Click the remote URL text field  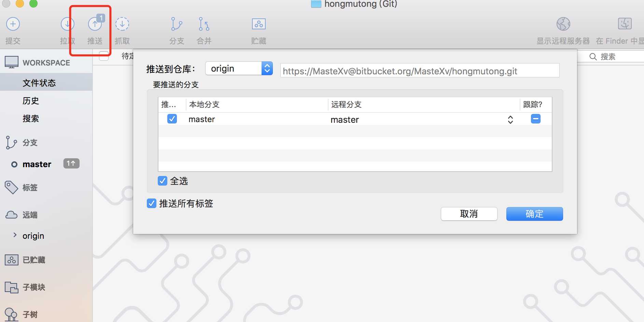pyautogui.click(x=420, y=71)
